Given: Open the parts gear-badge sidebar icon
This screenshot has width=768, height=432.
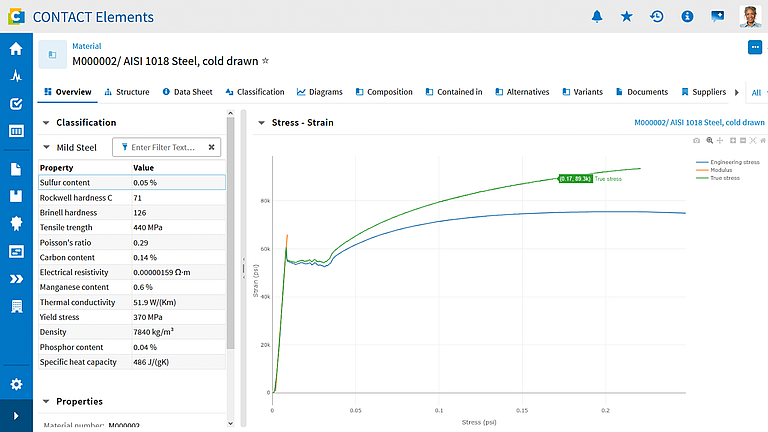Looking at the screenshot, I should click(x=16, y=223).
